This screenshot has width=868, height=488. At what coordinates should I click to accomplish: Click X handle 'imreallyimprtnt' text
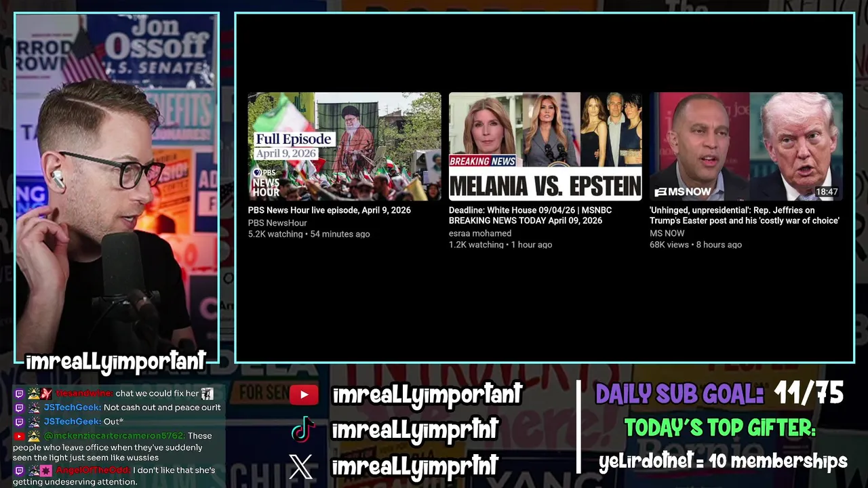click(415, 466)
